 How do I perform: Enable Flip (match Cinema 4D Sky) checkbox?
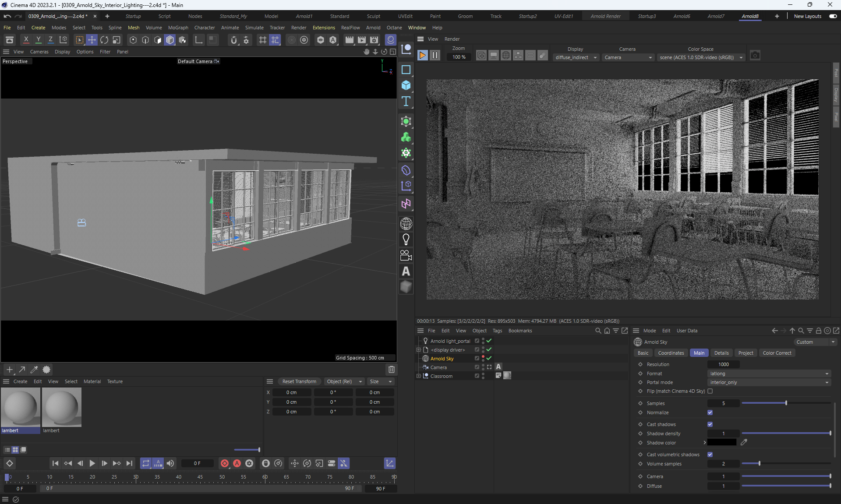tap(710, 391)
